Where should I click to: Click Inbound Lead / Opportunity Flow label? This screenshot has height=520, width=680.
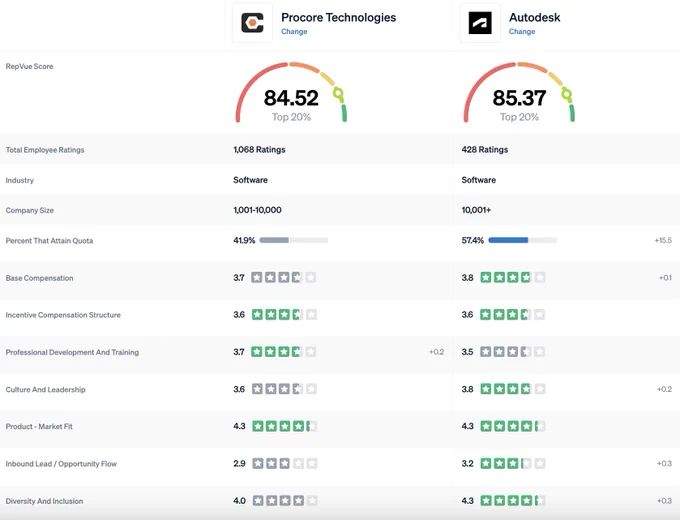pyautogui.click(x=61, y=464)
